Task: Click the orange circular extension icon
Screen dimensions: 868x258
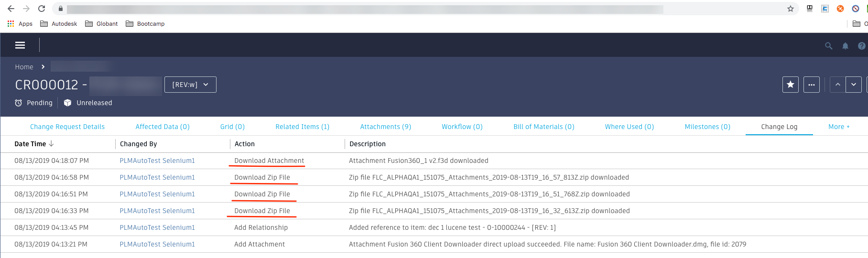Action: [x=840, y=9]
